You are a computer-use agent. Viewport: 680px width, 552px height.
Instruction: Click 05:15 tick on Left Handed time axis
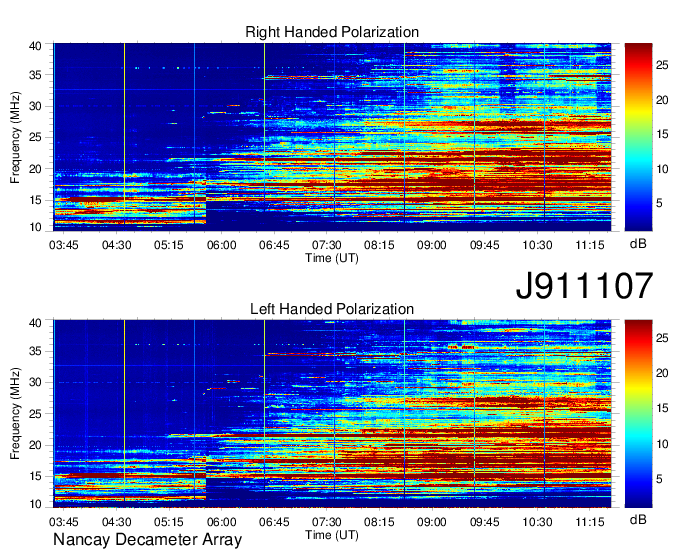click(169, 522)
